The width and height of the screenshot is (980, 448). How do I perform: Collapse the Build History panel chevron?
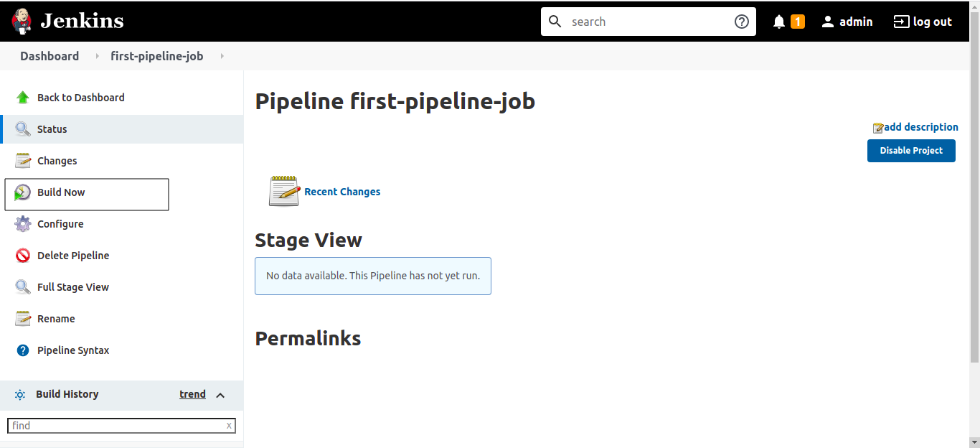(x=220, y=395)
